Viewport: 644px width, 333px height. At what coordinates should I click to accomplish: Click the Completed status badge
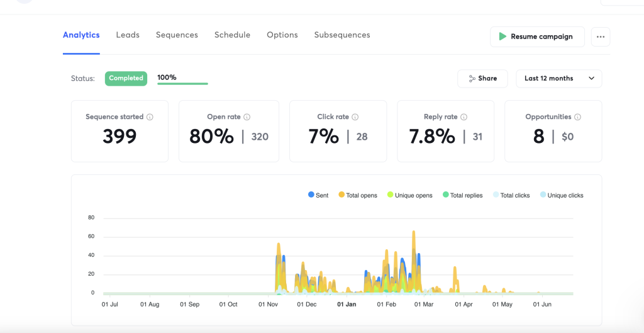(x=126, y=78)
